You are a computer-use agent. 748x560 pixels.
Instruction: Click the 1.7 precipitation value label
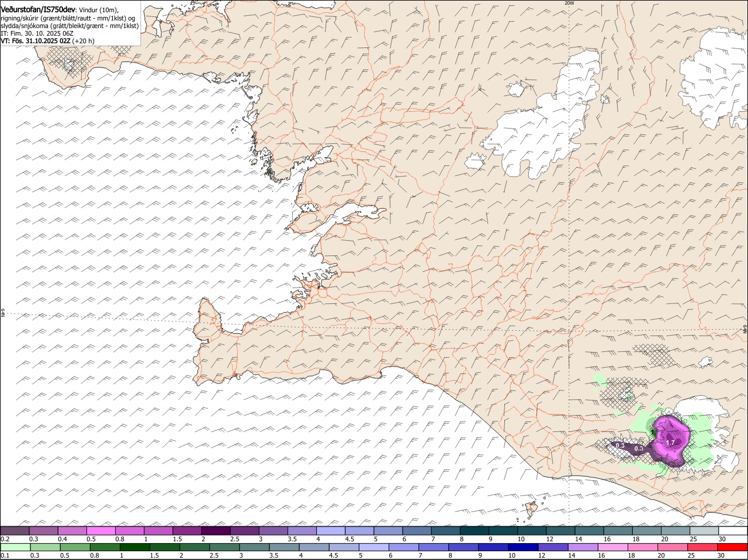point(670,443)
